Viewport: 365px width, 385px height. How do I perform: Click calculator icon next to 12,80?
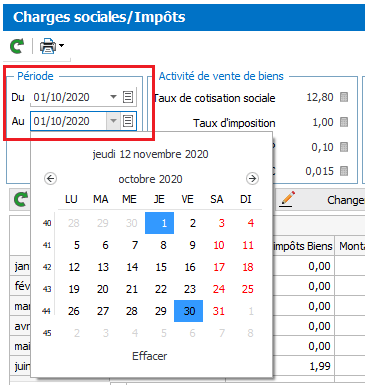[344, 97]
